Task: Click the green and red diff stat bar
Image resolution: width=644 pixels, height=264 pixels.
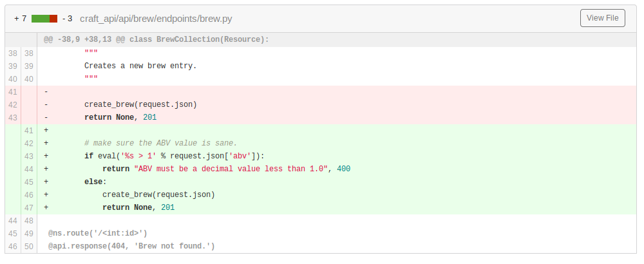Action: [x=44, y=19]
